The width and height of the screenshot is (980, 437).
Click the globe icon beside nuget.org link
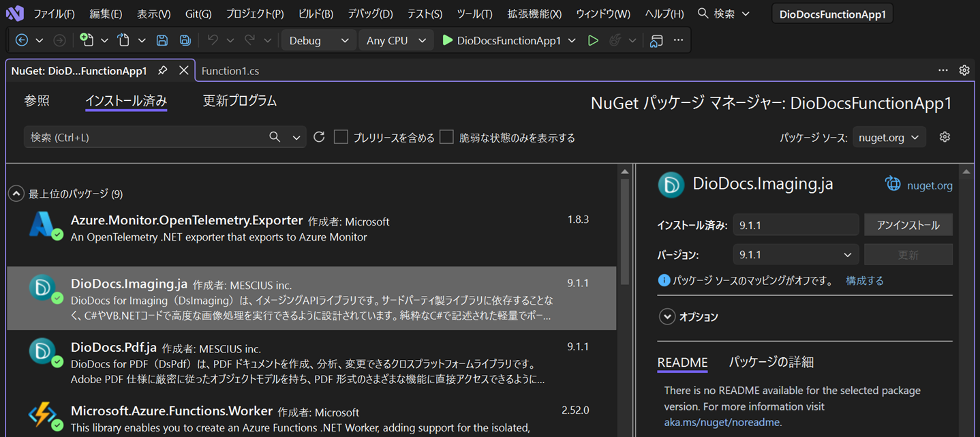click(892, 184)
